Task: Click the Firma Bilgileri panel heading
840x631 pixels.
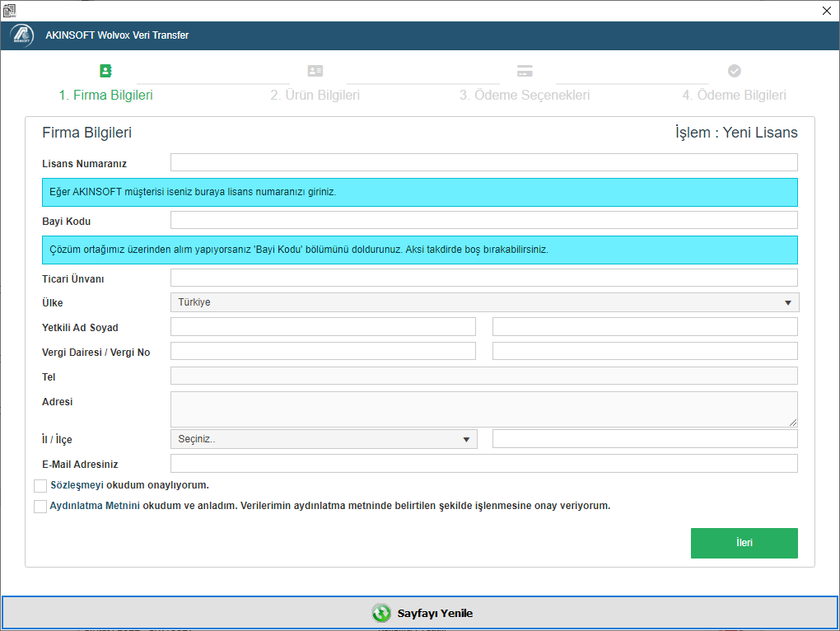Action: point(86,133)
